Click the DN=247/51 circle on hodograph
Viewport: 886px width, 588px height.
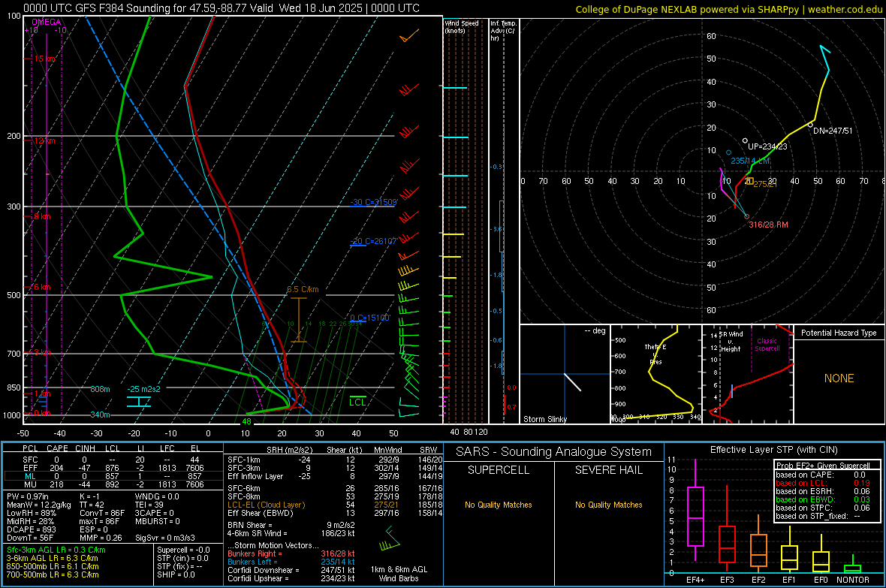point(810,125)
